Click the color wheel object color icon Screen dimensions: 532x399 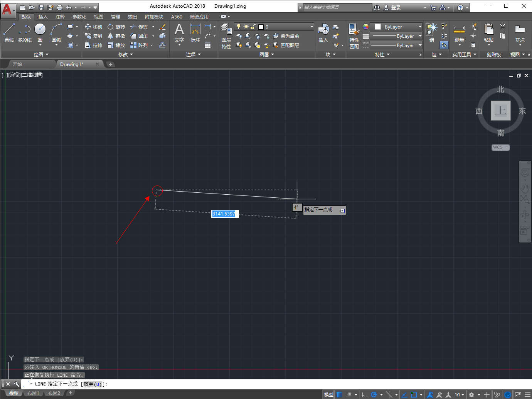tap(366, 27)
